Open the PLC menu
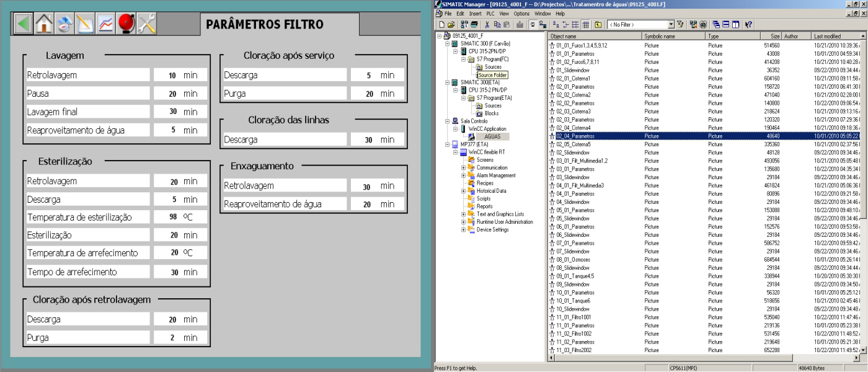868x372 pixels. (x=491, y=14)
